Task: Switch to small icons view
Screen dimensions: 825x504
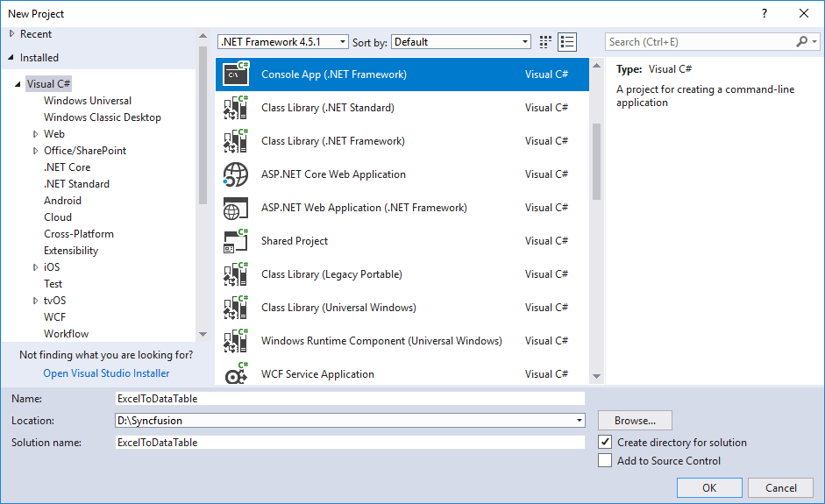Action: (545, 42)
